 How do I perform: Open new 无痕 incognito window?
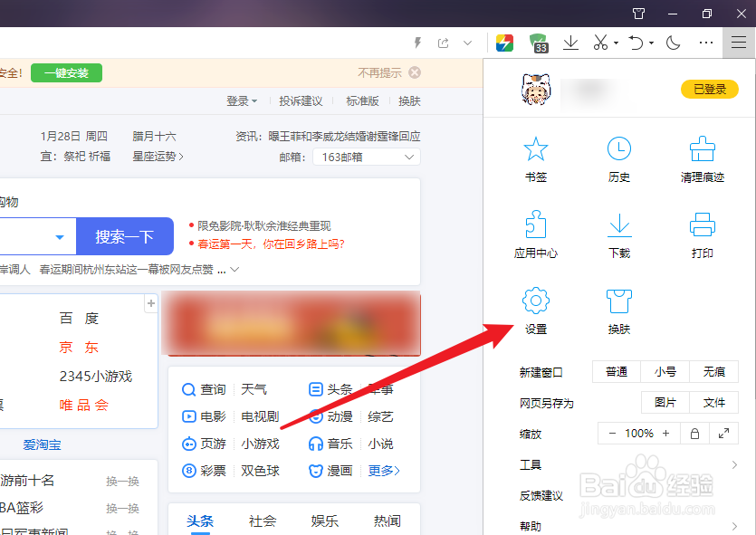pos(713,372)
